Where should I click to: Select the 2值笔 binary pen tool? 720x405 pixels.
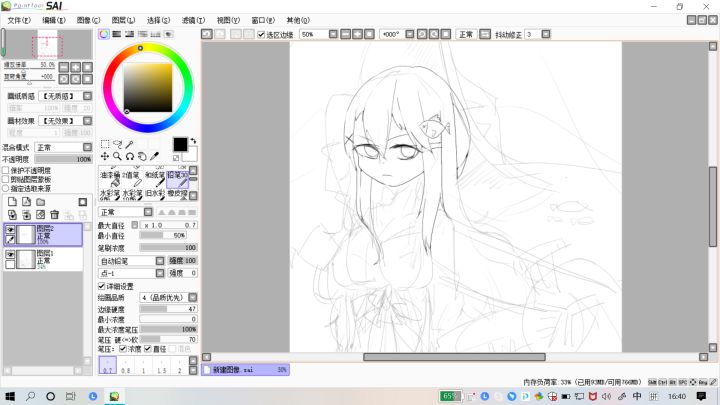pos(133,178)
